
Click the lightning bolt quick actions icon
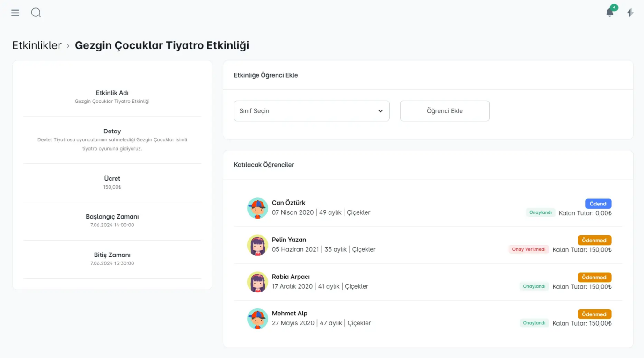630,13
